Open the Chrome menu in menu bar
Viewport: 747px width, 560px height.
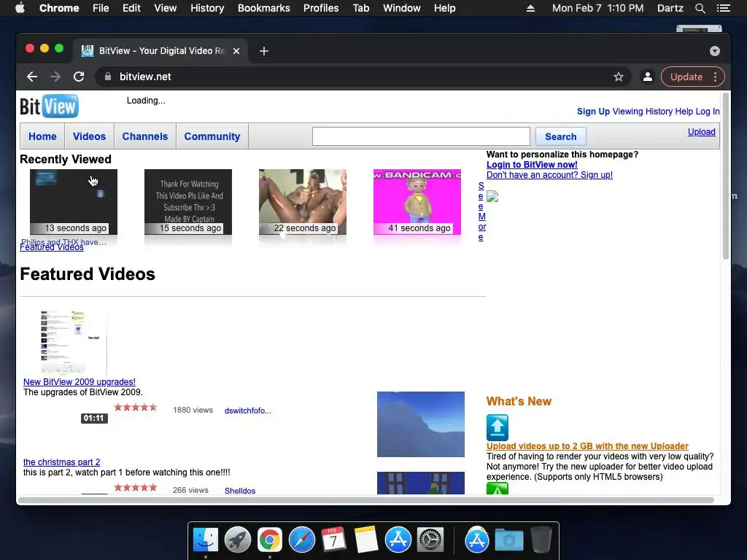click(x=59, y=8)
